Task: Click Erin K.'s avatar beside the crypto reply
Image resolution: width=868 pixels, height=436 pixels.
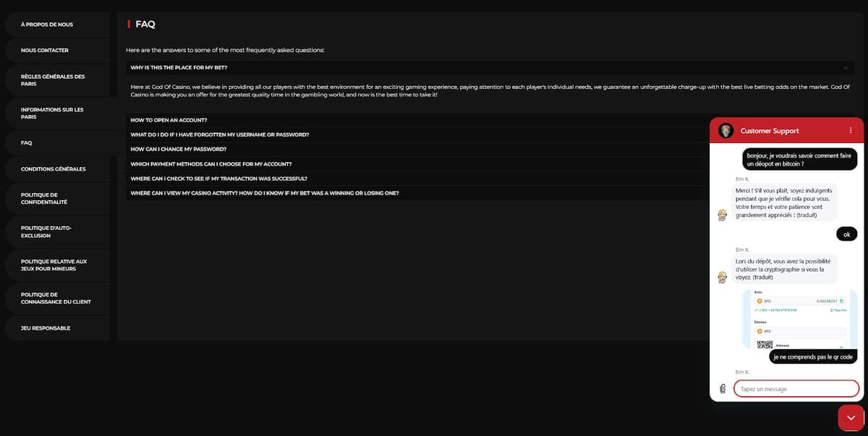Action: pos(722,278)
